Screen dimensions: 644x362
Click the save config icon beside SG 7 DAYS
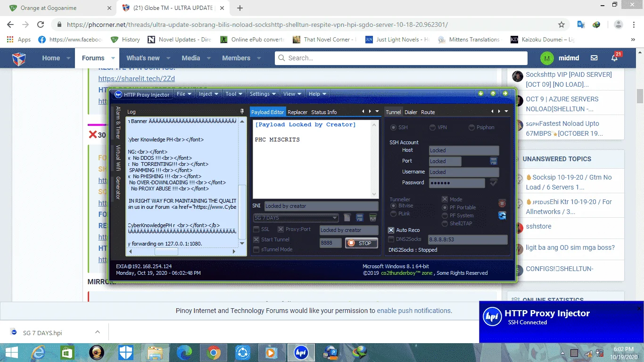pyautogui.click(x=360, y=218)
